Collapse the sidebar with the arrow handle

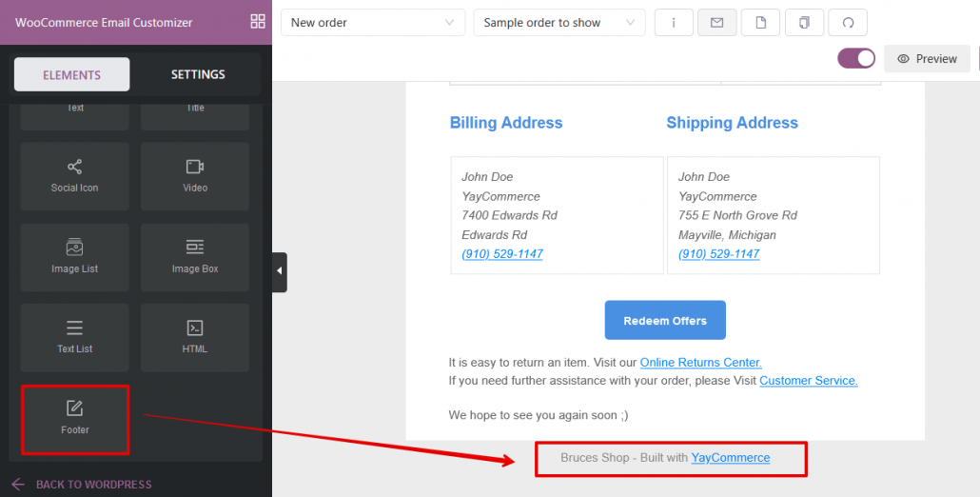coord(280,272)
